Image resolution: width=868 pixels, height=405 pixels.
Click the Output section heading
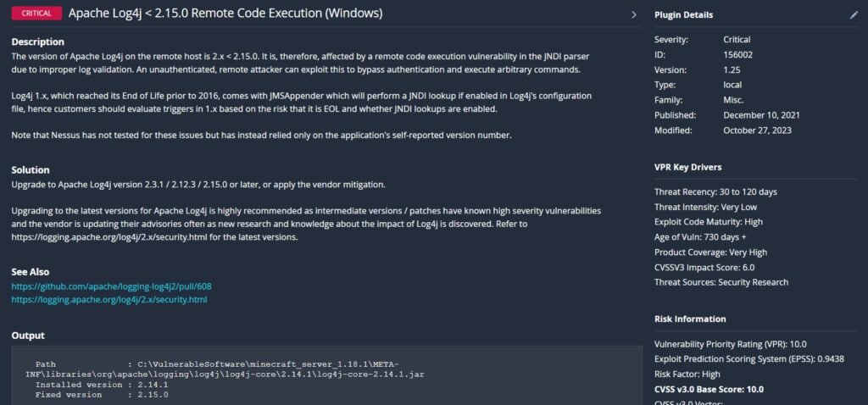pos(28,336)
